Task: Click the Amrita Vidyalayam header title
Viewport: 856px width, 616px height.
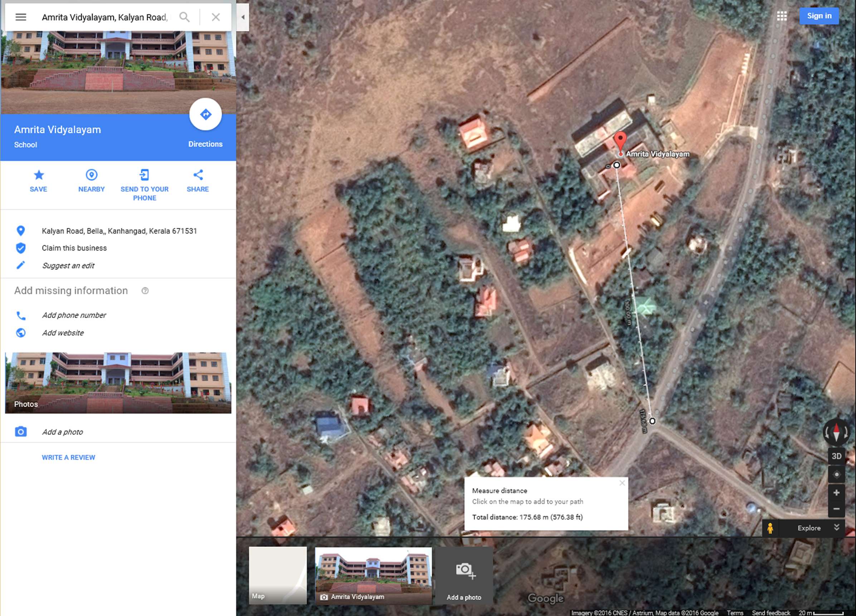Action: 58,129
